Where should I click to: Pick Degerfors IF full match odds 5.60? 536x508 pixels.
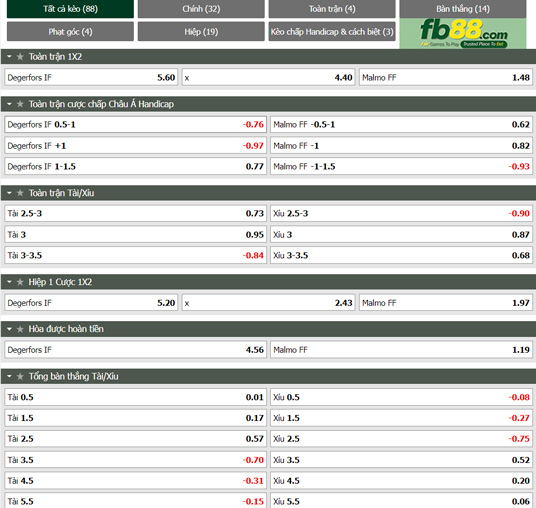click(x=91, y=78)
